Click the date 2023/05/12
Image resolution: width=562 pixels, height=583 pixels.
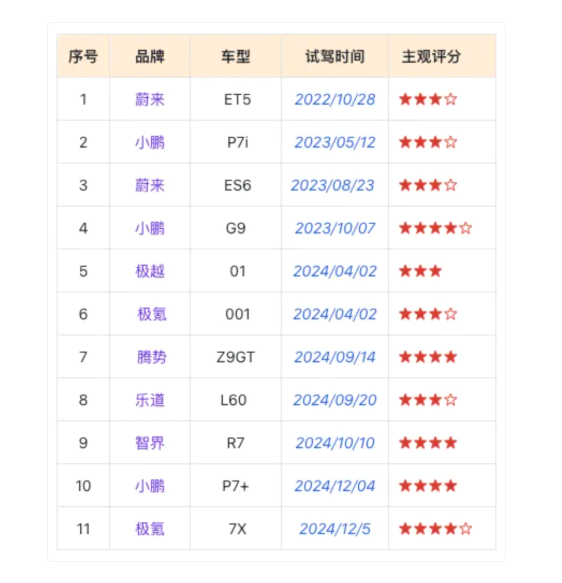(x=335, y=142)
